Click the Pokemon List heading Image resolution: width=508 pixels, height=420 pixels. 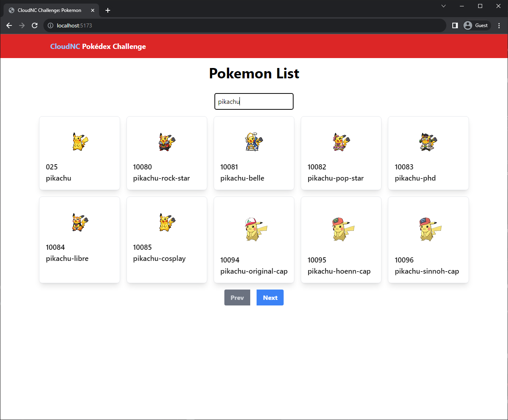tap(254, 74)
